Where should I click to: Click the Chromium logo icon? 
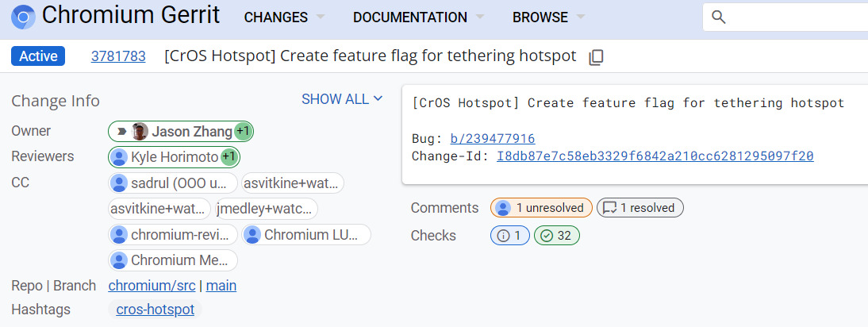click(23, 17)
